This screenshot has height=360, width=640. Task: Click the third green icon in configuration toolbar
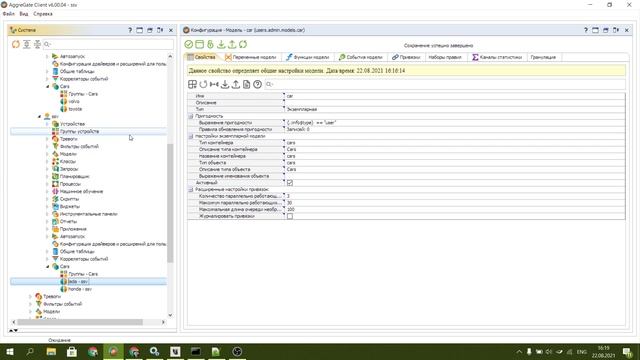(210, 44)
